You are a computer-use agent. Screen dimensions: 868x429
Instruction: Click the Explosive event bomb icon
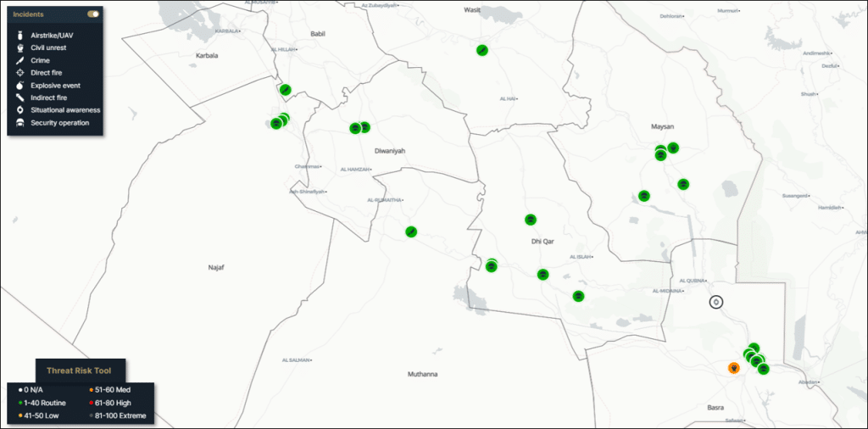pyautogui.click(x=19, y=86)
